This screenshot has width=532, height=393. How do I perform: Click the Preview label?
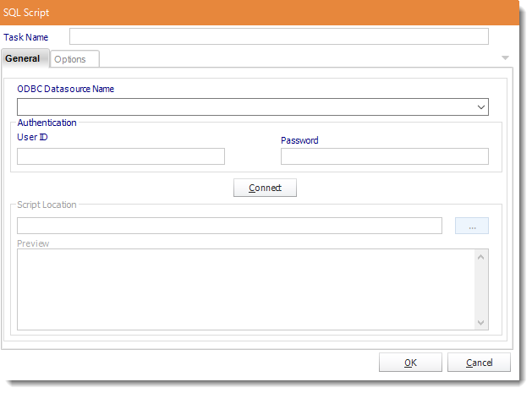(x=33, y=243)
